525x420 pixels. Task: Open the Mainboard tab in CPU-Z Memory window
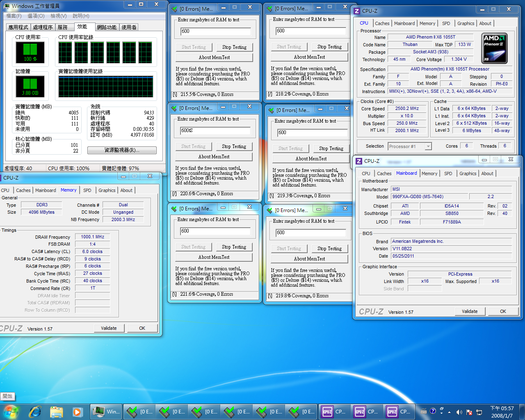[46, 190]
